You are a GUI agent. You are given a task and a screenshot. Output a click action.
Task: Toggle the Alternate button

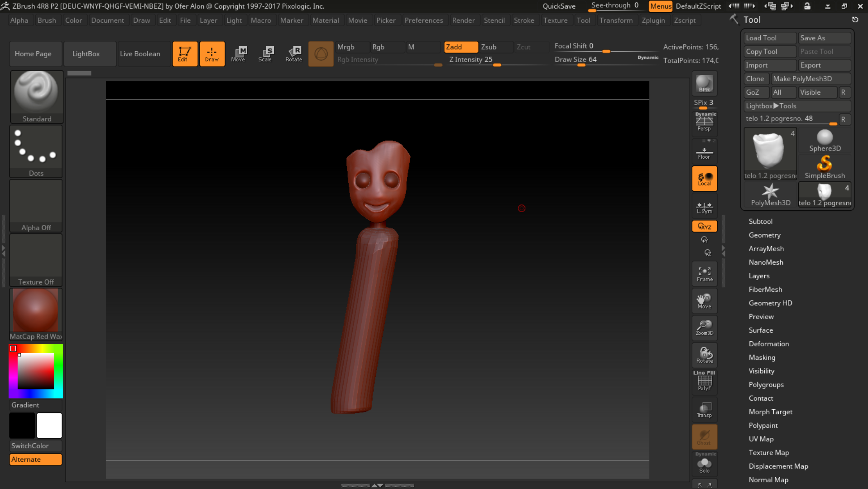click(x=36, y=460)
